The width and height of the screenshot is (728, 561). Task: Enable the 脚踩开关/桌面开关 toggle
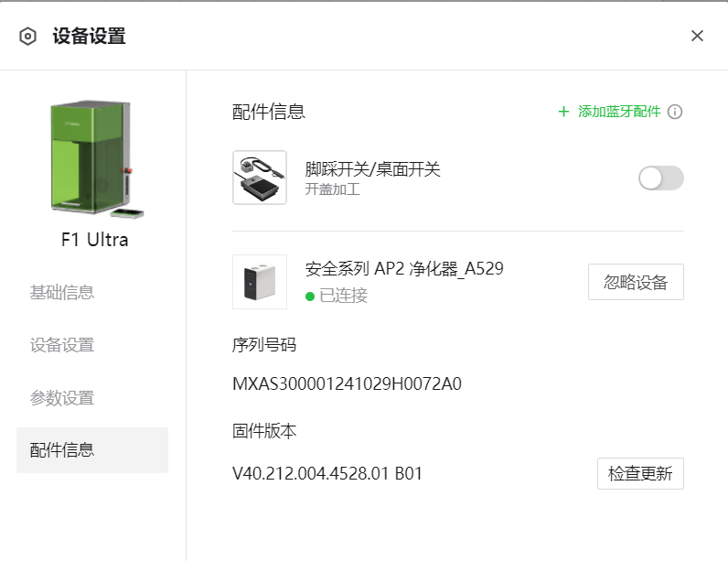[660, 178]
